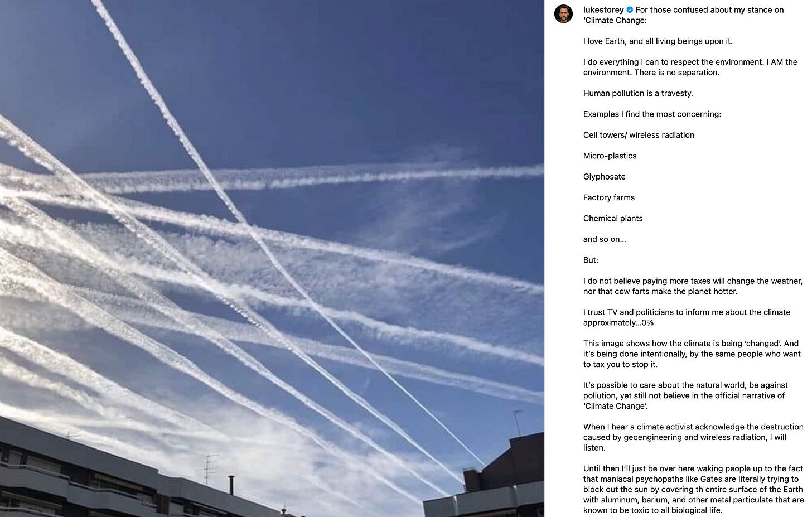Click the blue verified badge icon
The image size is (812, 517).
pos(630,10)
